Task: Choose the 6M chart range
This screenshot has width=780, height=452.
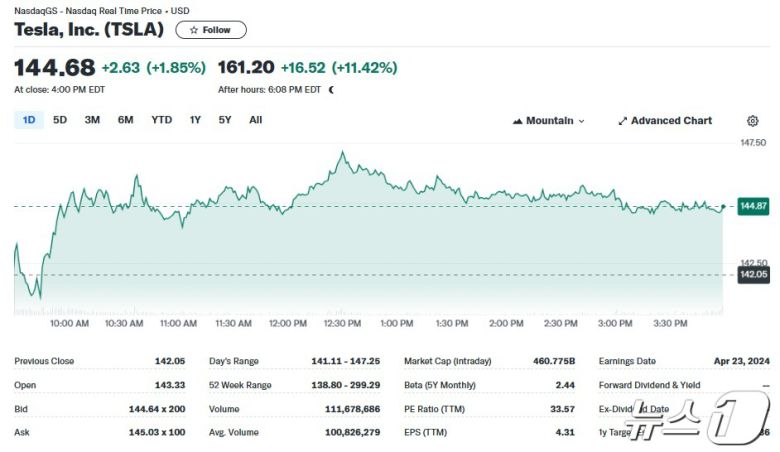Action: (x=125, y=120)
